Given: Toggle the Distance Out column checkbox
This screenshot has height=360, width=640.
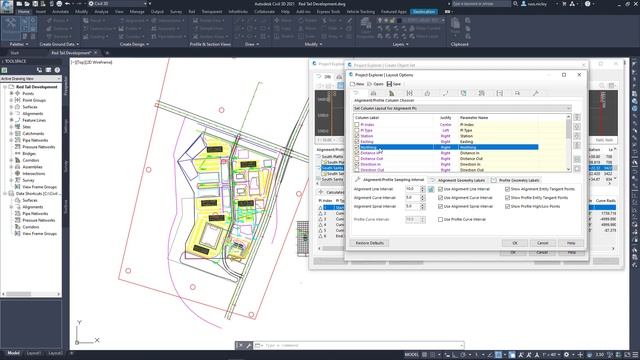Looking at the screenshot, I should (357, 158).
